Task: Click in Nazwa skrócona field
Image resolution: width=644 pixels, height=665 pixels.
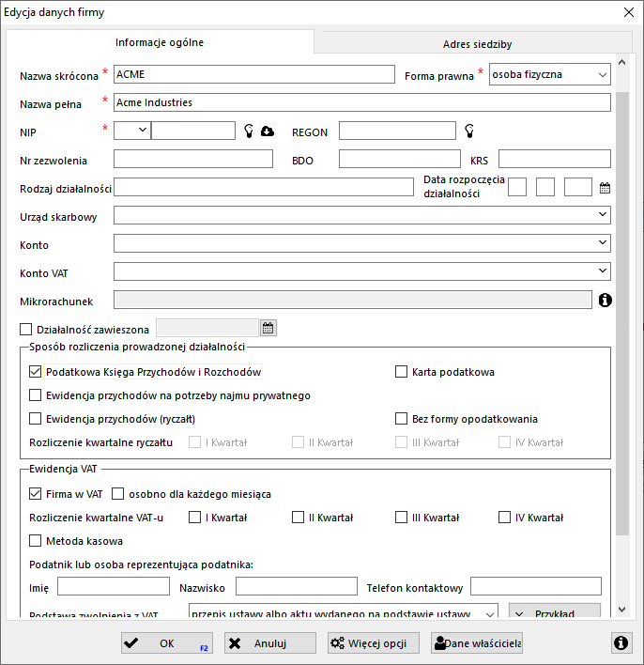Action: coord(254,74)
